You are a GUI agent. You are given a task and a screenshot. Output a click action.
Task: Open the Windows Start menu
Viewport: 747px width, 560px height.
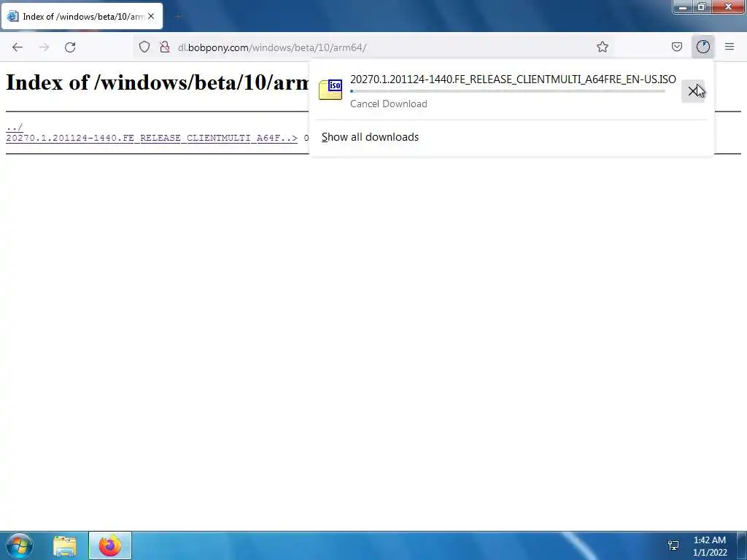pos(19,545)
